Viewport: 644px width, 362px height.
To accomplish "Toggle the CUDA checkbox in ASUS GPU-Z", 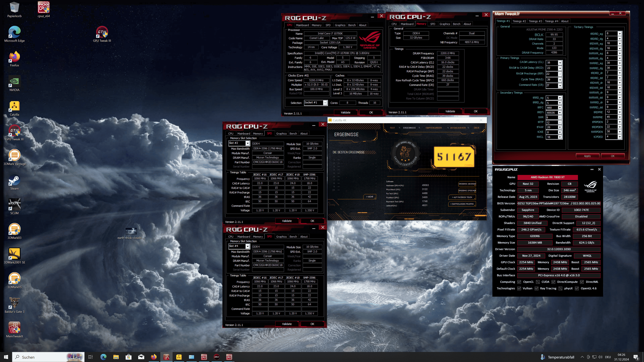I will click(538, 282).
